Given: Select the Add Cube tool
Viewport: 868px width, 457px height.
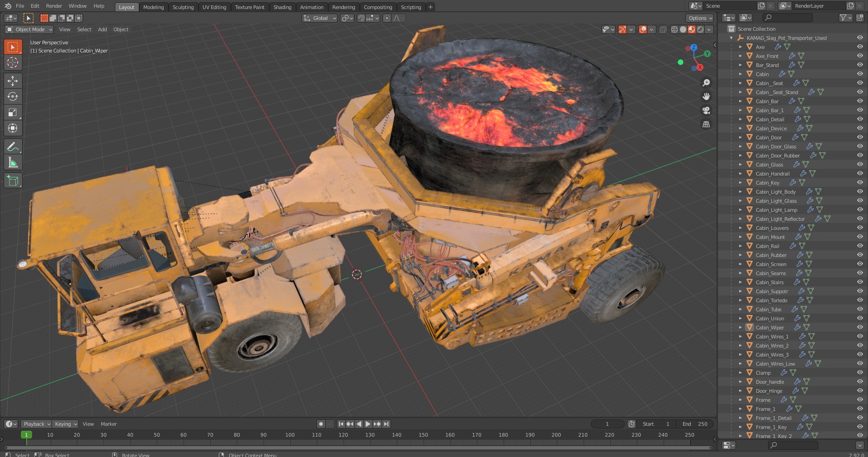Looking at the screenshot, I should [13, 181].
